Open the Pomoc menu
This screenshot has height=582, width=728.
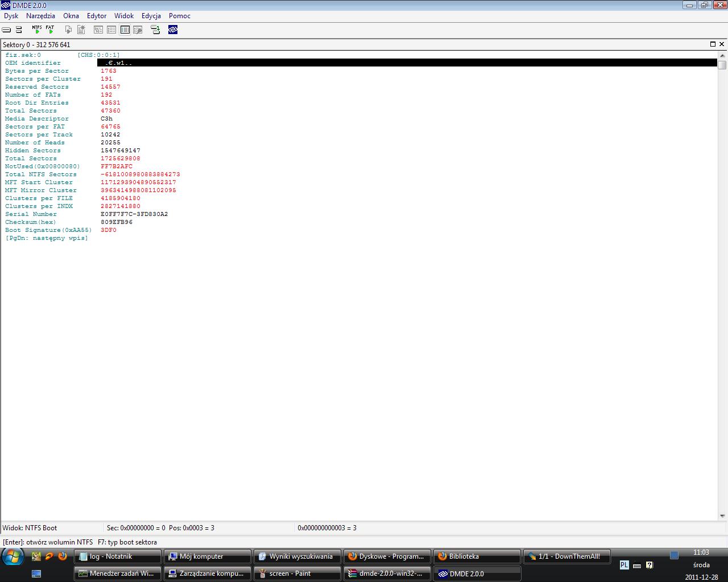click(180, 16)
